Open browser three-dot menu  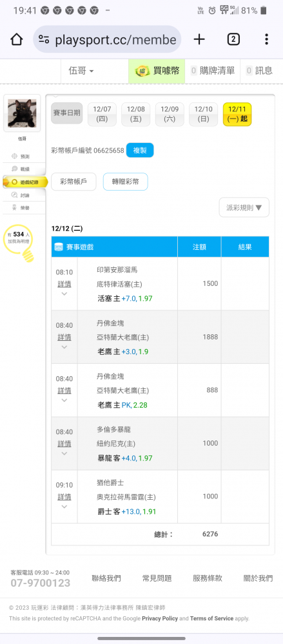click(266, 39)
